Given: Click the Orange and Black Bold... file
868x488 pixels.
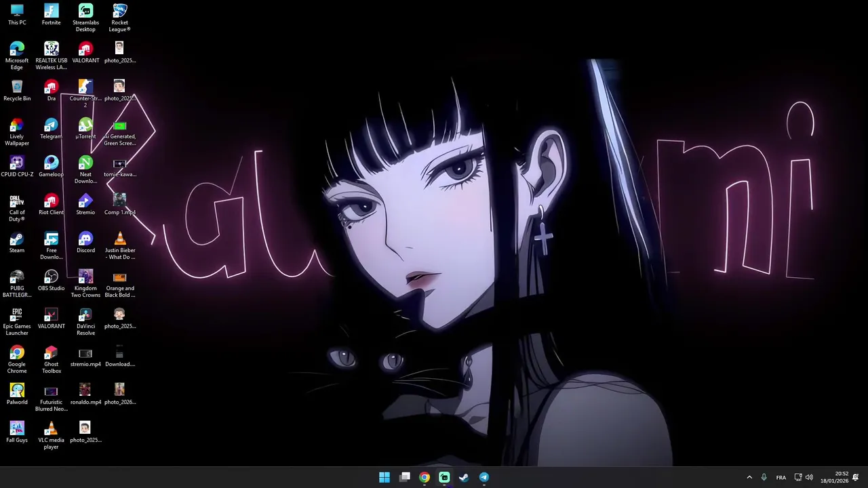Looking at the screenshot, I should [x=119, y=284].
